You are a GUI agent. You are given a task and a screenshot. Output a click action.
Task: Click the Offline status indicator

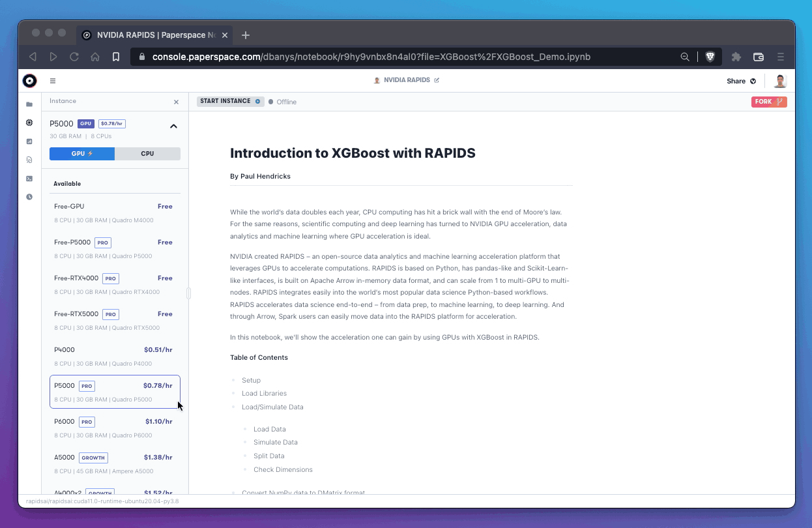[x=283, y=102]
